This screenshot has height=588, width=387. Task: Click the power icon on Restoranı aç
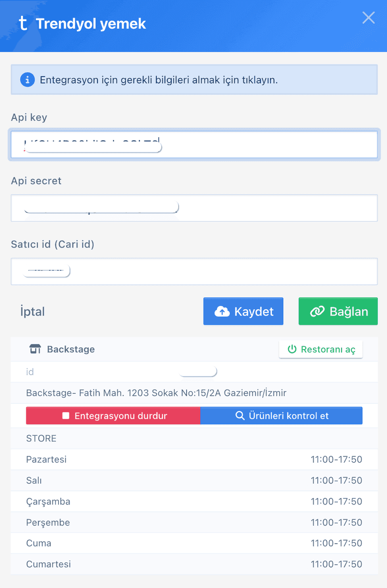coord(292,349)
